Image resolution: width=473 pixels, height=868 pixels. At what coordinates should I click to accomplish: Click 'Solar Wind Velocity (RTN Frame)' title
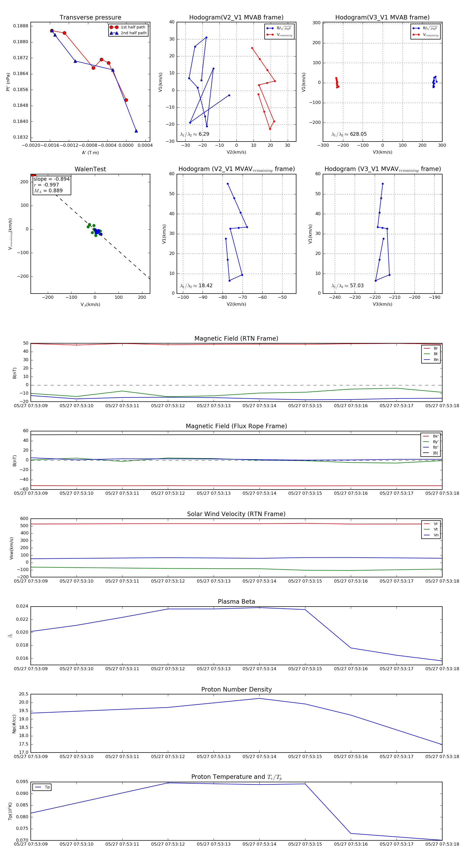[236, 514]
